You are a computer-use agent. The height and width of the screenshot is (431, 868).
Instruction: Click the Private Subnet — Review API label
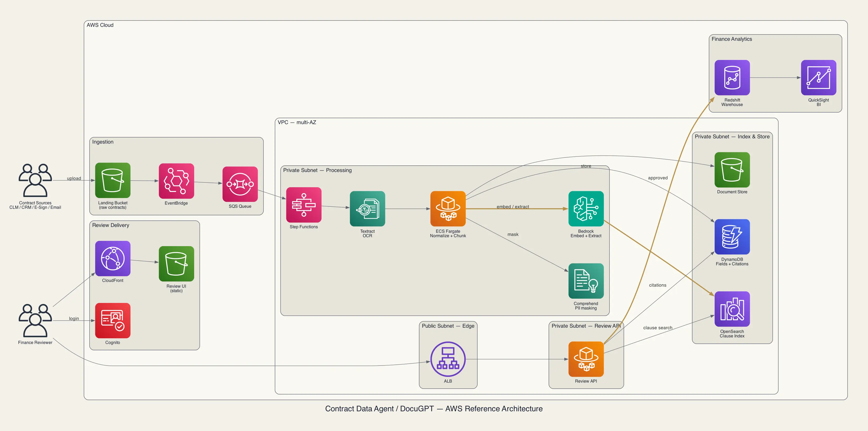tap(586, 326)
